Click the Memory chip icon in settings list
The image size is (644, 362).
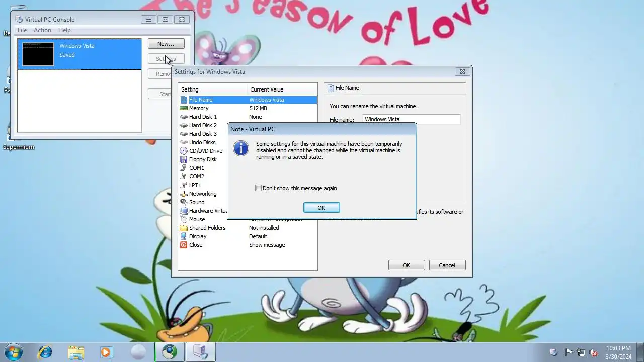point(184,108)
